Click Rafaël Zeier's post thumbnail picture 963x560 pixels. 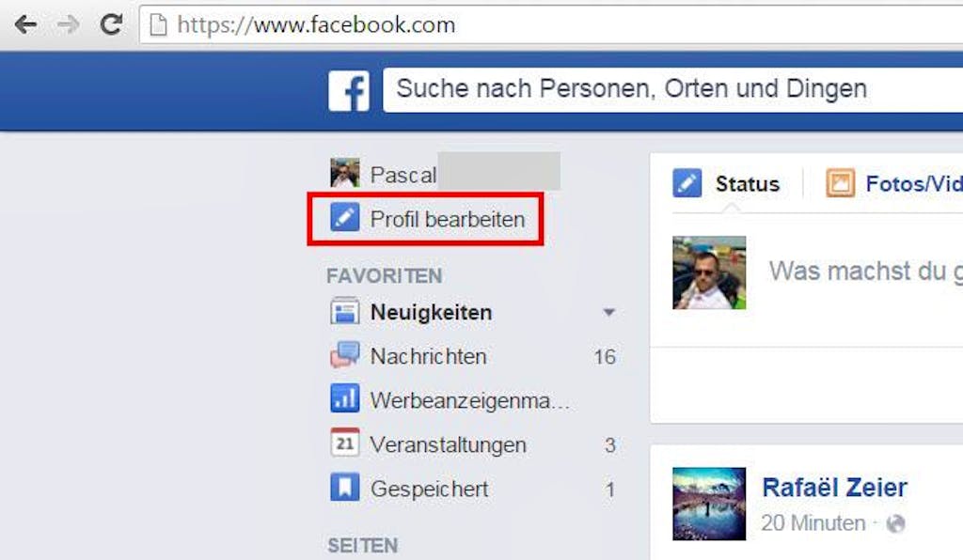[x=709, y=504]
